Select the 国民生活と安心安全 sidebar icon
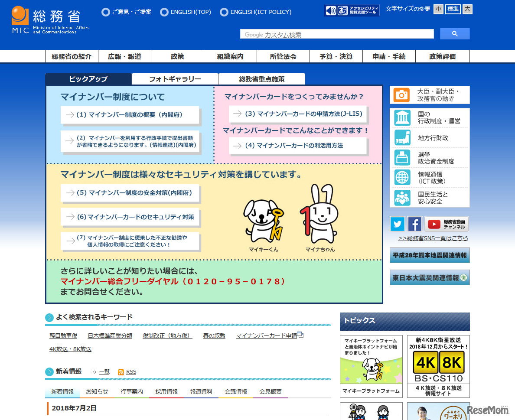Screen dimensions: 515x420 coord(401,197)
